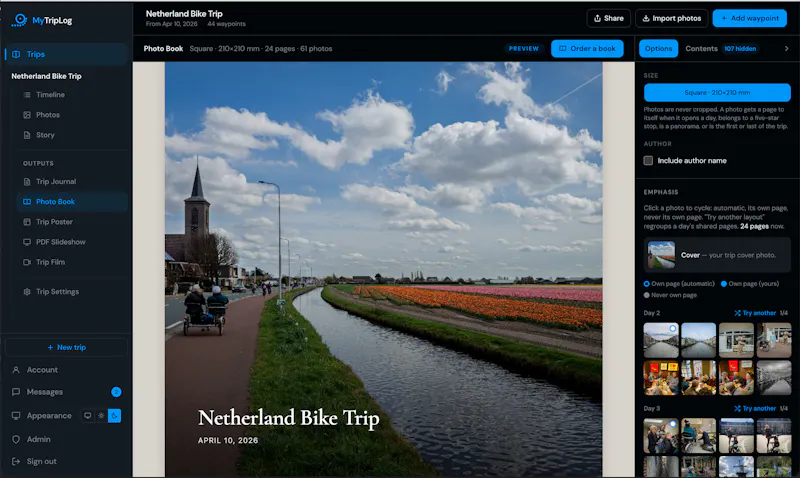Screen dimensions: 800x478
Task: Open Trips via its sidebar icon
Action: [16, 54]
